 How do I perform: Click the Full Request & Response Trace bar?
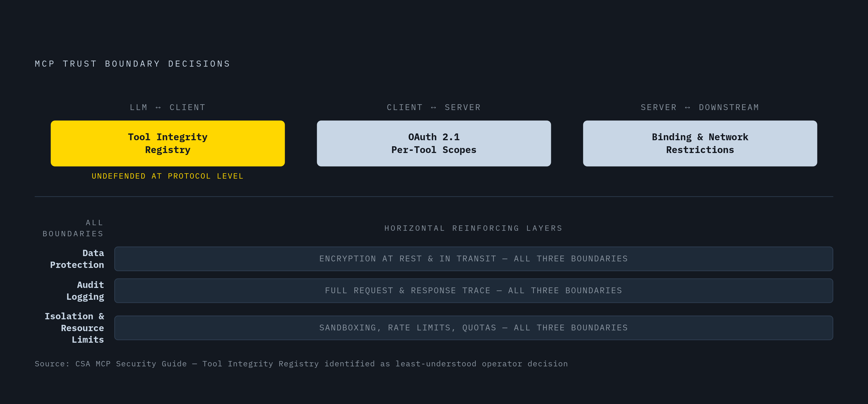(x=474, y=291)
